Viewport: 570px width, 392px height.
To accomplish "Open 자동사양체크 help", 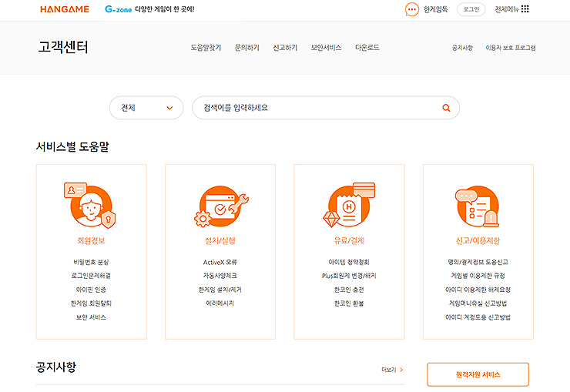I will [220, 276].
